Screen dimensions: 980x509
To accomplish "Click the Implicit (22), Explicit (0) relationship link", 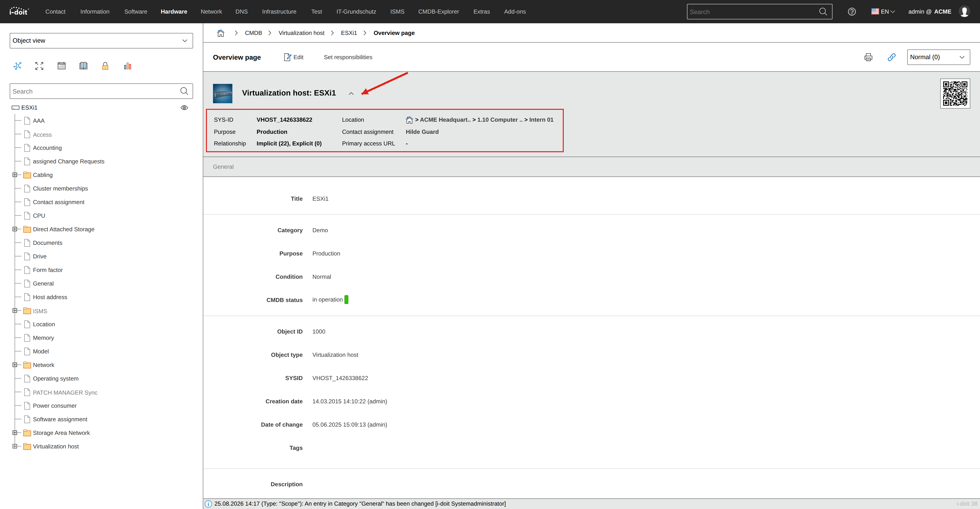I will (x=289, y=144).
